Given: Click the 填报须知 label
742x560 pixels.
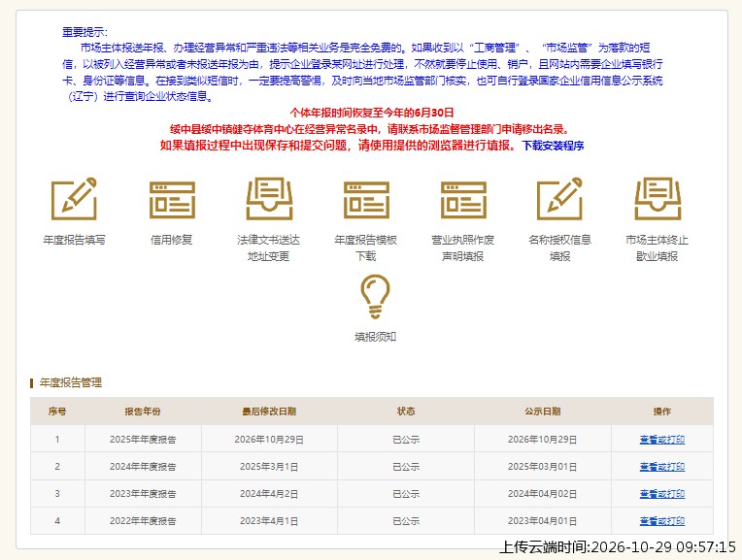Looking at the screenshot, I should pyautogui.click(x=375, y=337).
